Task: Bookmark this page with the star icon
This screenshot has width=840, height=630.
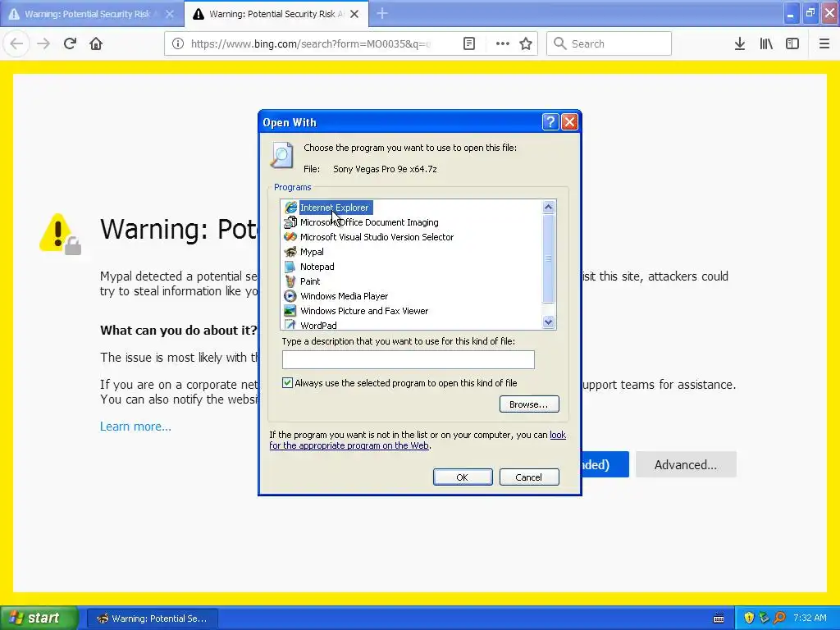Action: tap(526, 43)
